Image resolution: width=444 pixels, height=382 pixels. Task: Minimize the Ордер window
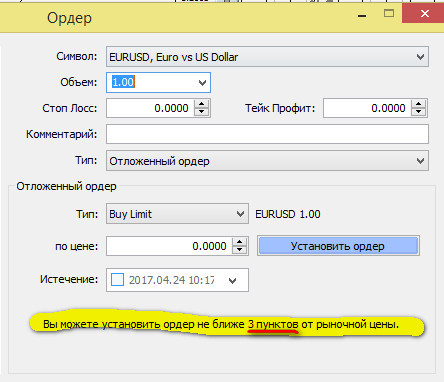click(362, 15)
